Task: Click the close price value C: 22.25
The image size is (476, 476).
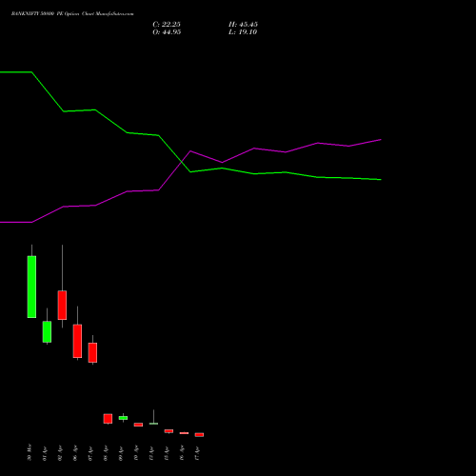Action: pyautogui.click(x=167, y=25)
